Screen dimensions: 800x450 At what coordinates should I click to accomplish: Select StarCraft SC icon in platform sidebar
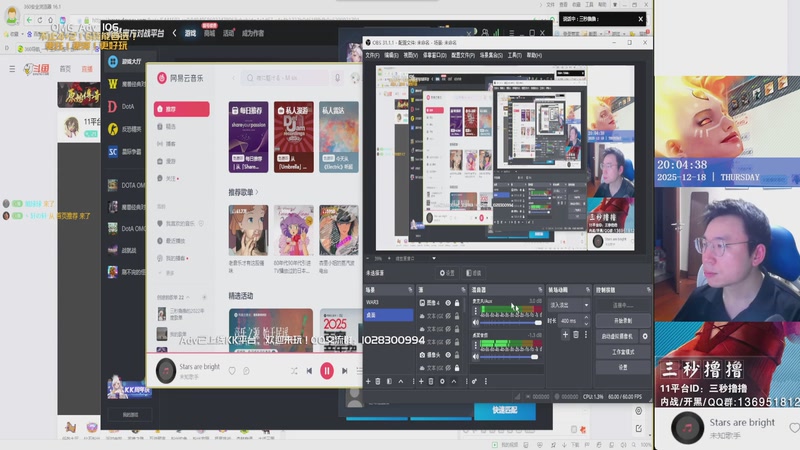tap(113, 152)
